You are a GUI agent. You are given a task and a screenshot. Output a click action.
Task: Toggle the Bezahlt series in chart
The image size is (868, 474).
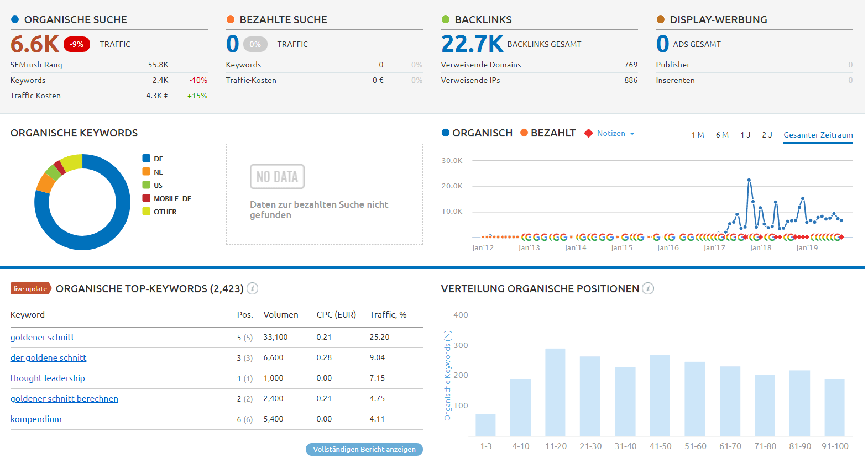(548, 133)
